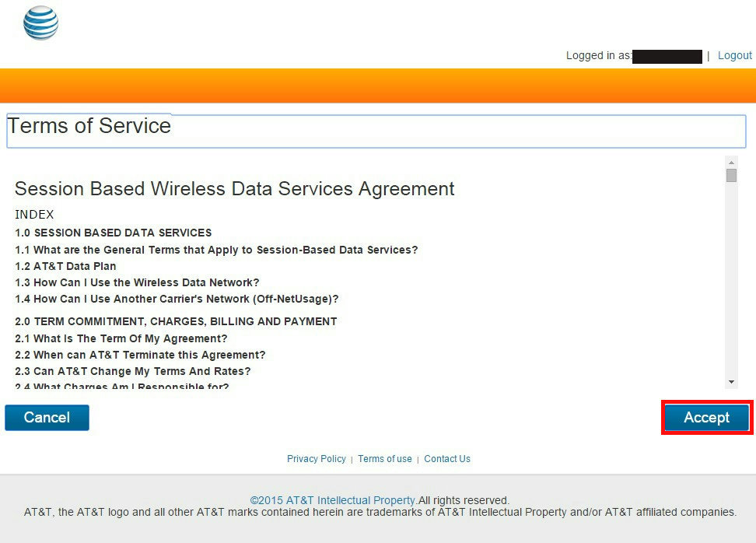Select section 1.0 Session Based Data Services

[x=114, y=233]
